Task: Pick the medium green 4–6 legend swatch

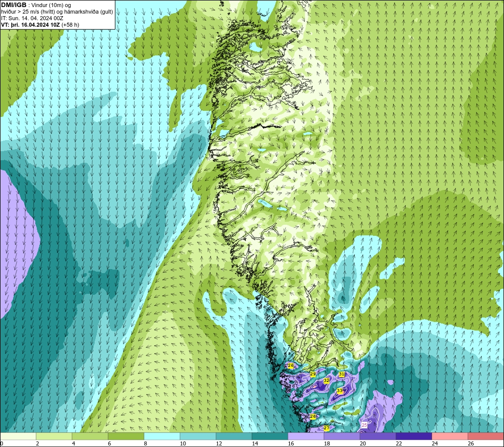Action: point(90,436)
